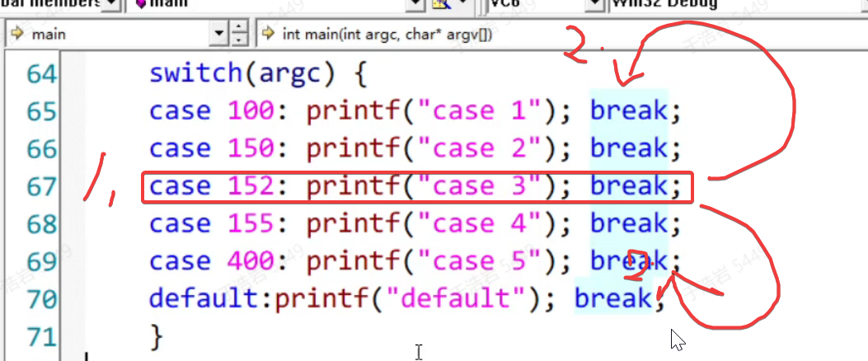Open the global members dropdown arrow
868x361 pixels.
point(112,4)
